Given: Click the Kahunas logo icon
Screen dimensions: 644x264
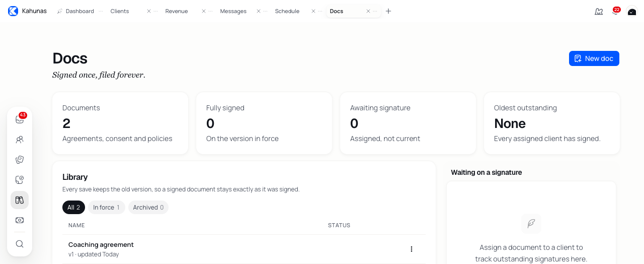Looking at the screenshot, I should pos(13,11).
